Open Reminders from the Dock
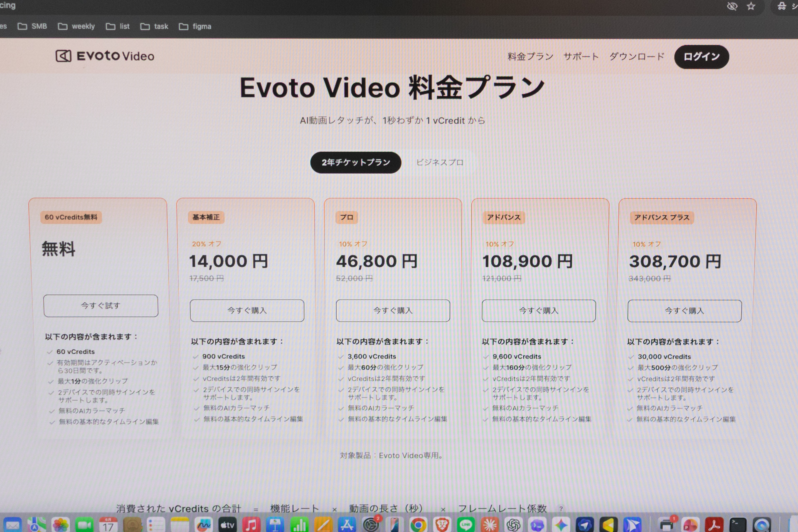Screen dimensions: 798x532 click(x=156, y=525)
